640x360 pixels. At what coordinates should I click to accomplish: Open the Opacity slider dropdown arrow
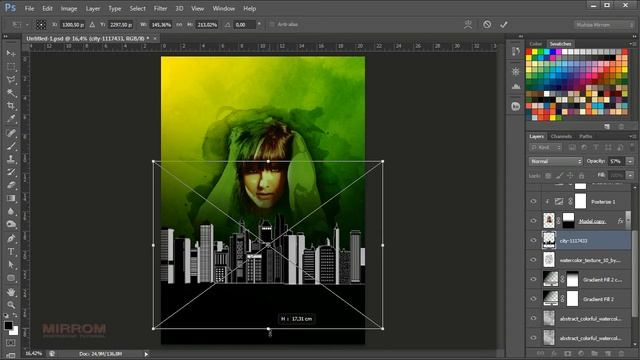click(x=630, y=161)
